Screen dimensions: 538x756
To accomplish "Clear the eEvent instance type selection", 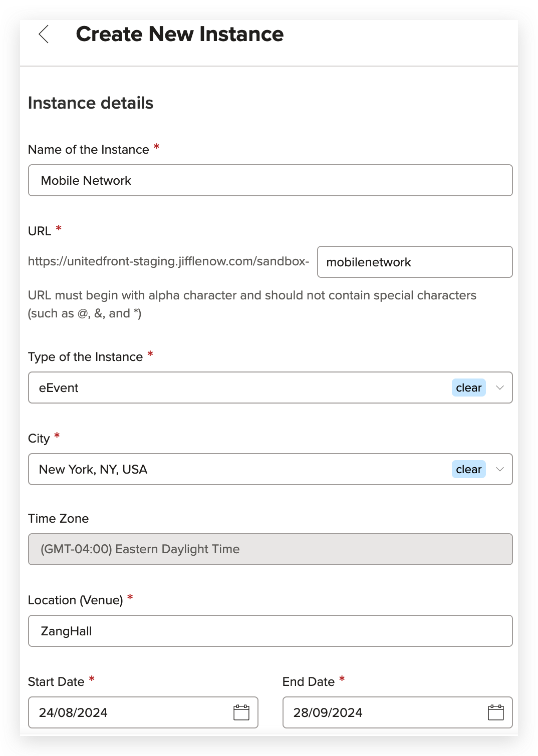I will (468, 388).
